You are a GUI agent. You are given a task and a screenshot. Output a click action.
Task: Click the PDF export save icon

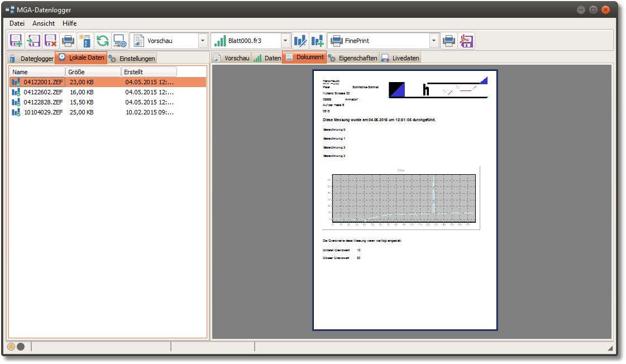466,41
